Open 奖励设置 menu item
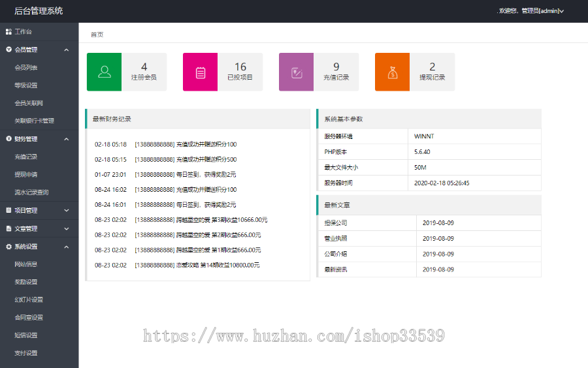The height and width of the screenshot is (368, 588). 26,282
